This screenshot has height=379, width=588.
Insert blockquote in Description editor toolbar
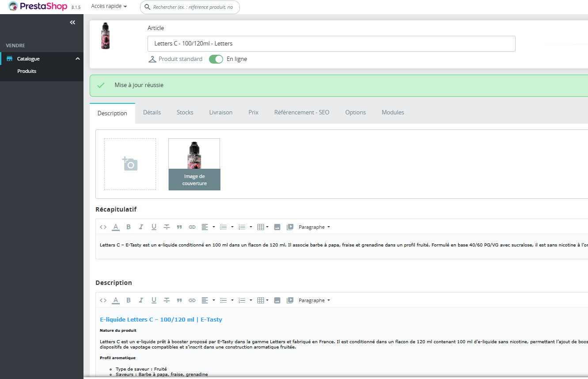point(179,300)
